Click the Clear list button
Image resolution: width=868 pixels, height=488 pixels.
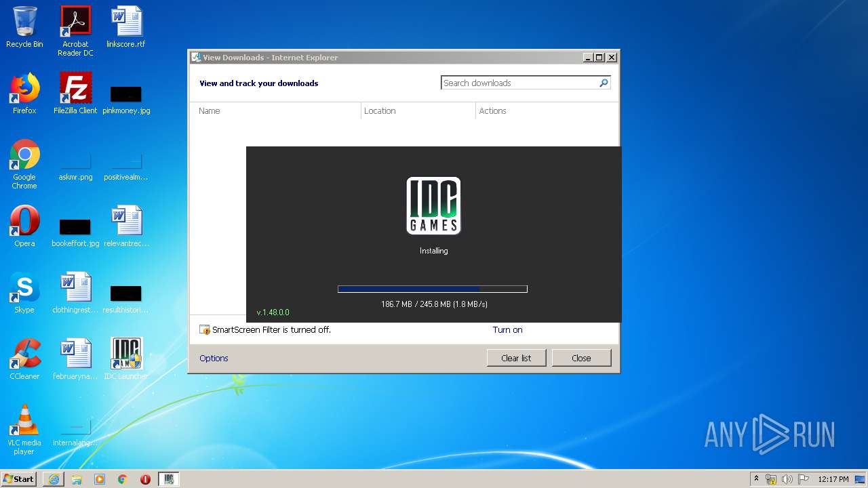pos(516,358)
